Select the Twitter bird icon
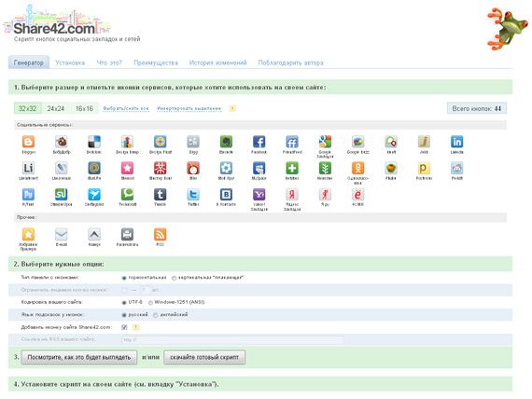This screenshot has width=532, height=399. (193, 194)
